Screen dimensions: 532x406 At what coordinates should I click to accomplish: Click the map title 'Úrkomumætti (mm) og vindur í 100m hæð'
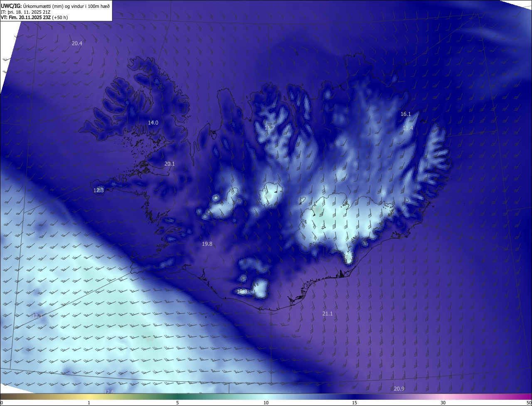pyautogui.click(x=66, y=6)
